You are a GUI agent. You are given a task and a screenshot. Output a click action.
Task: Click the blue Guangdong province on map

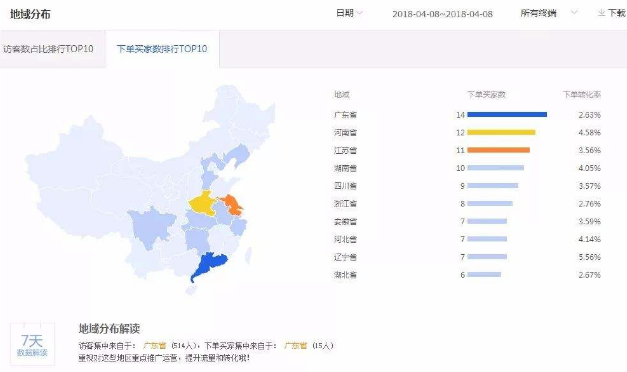pos(208,265)
